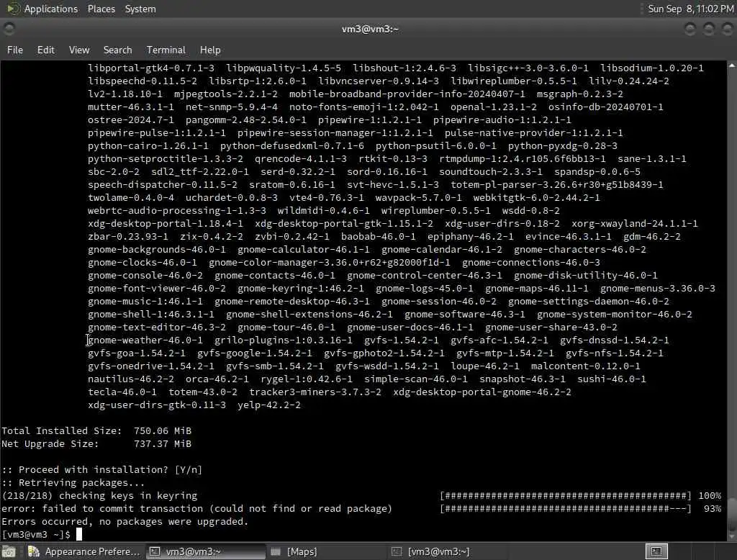
Task: Select the active workspace in workspace switcher
Action: (x=656, y=551)
